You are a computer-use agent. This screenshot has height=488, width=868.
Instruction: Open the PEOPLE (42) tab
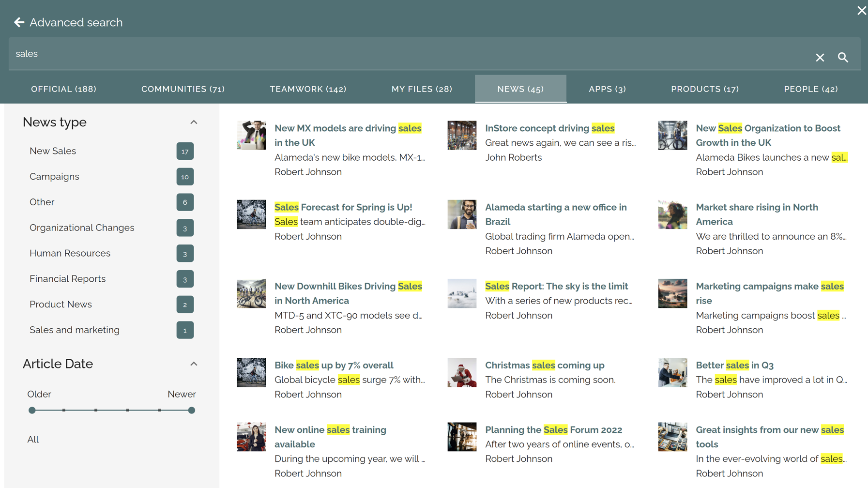(x=811, y=89)
